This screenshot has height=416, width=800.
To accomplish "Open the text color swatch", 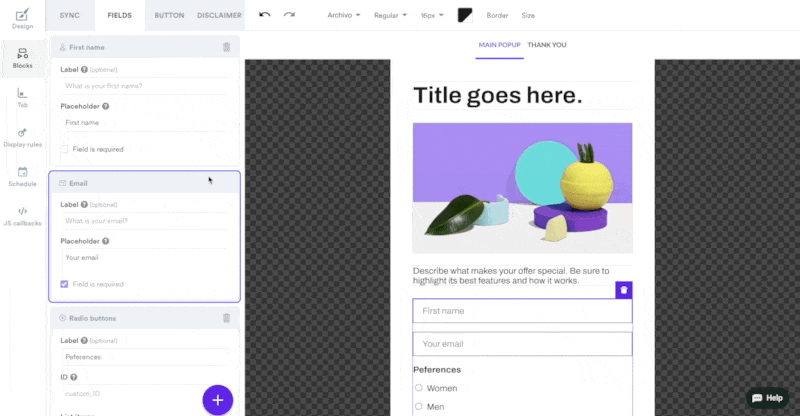I will pos(465,15).
